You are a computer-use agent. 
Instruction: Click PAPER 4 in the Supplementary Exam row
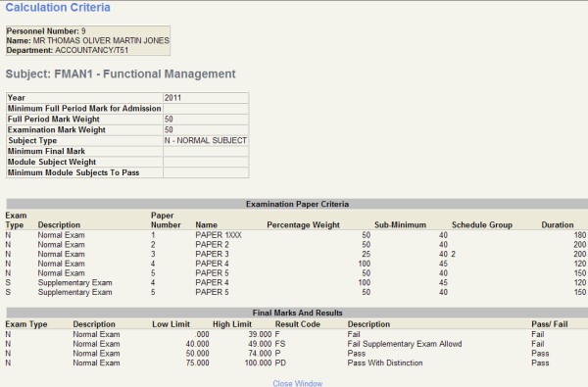pyautogui.click(x=212, y=282)
